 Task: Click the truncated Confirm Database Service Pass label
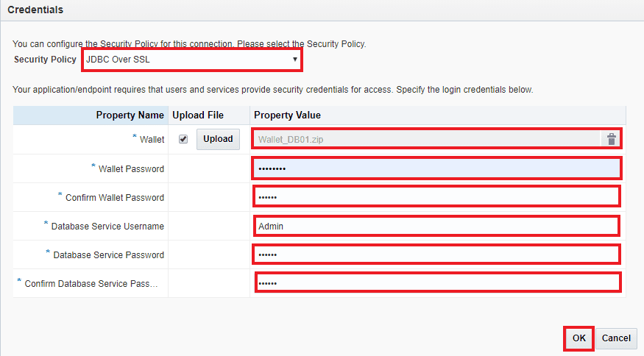coord(91,283)
